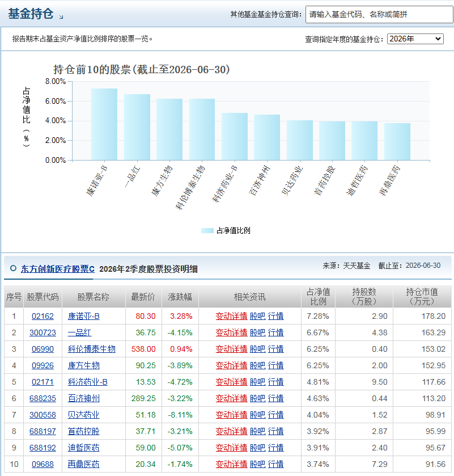Select the -8.11% change cell
This screenshot has width=454, height=476.
(180, 415)
